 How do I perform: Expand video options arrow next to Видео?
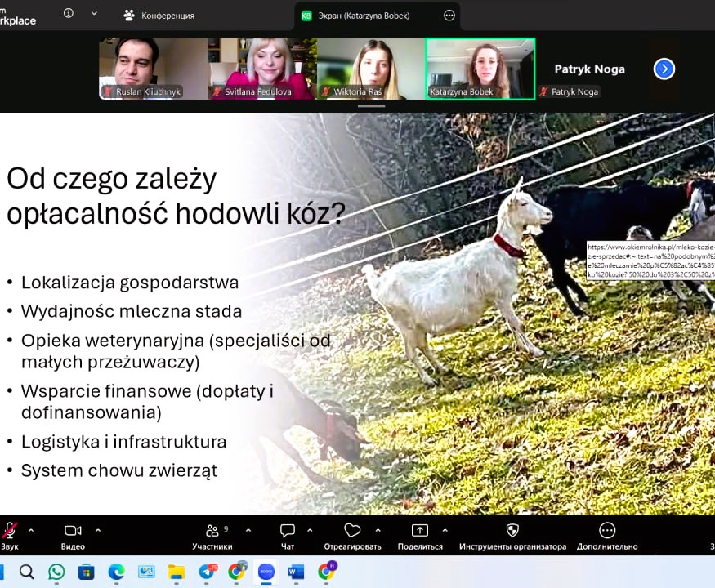98,529
